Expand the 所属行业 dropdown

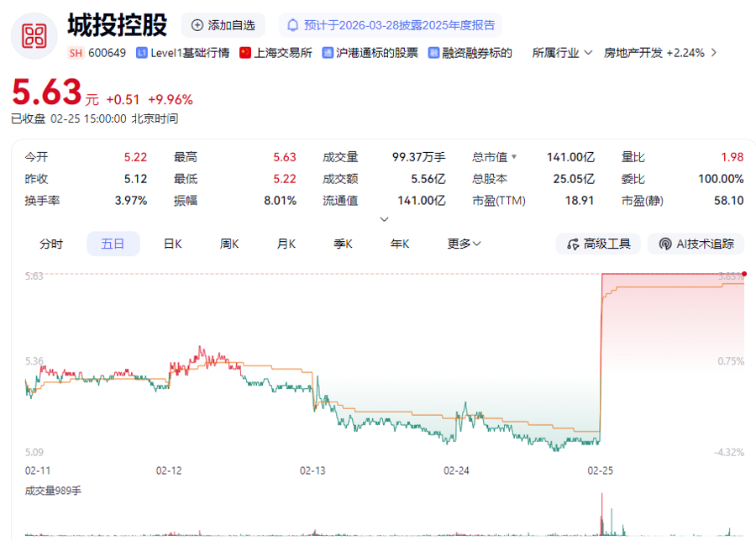point(562,53)
